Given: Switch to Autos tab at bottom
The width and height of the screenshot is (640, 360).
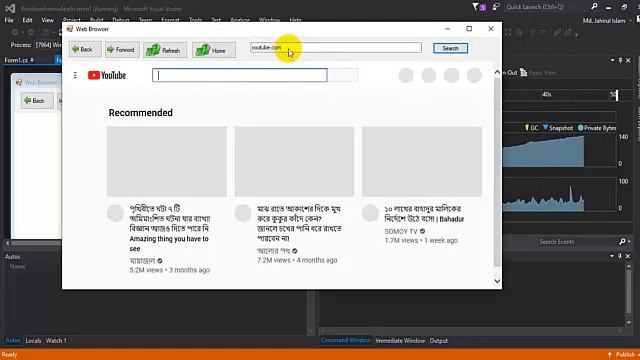Looking at the screenshot, I should [x=13, y=340].
